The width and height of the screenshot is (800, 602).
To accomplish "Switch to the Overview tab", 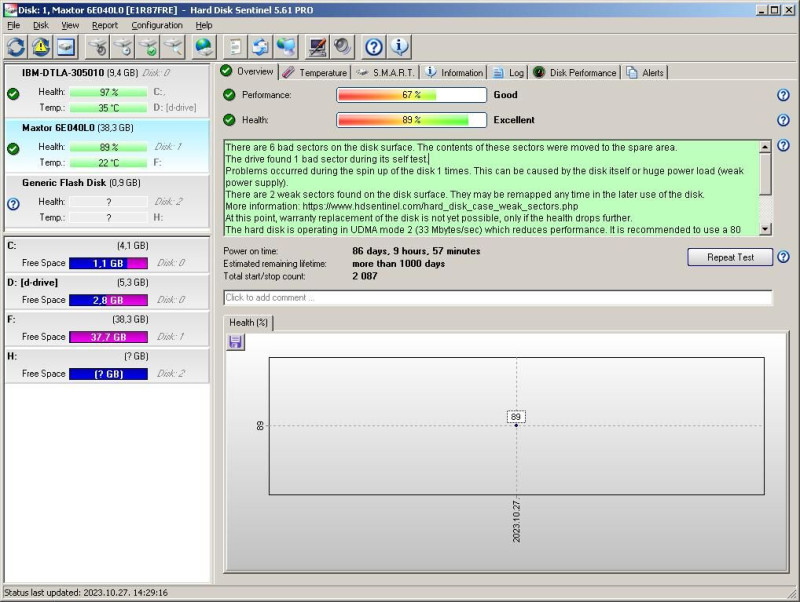I will coord(248,71).
